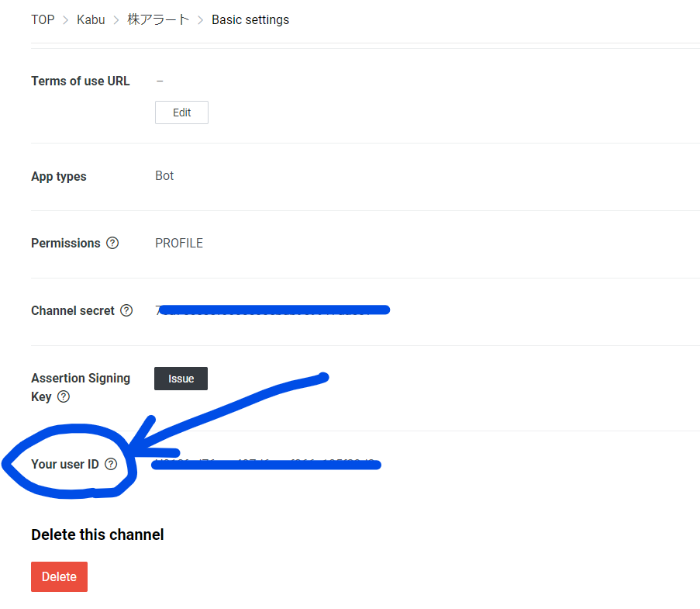Click the Assertion Signing Key label
700x609 pixels.
tap(81, 387)
